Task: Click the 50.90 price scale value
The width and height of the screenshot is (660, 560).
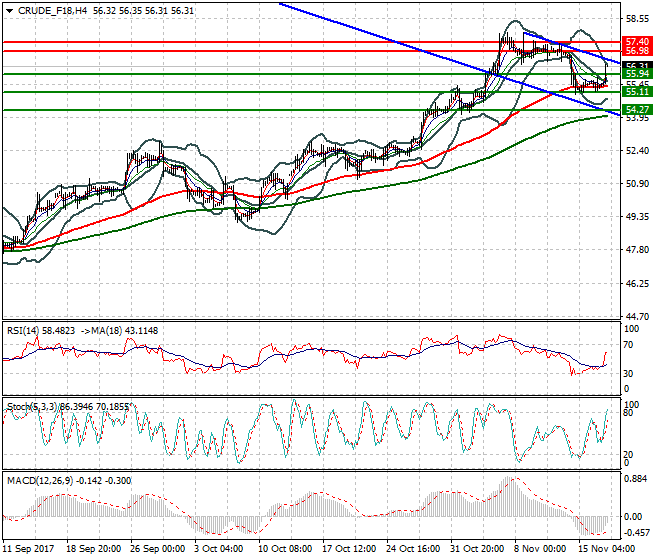Action: [x=637, y=184]
